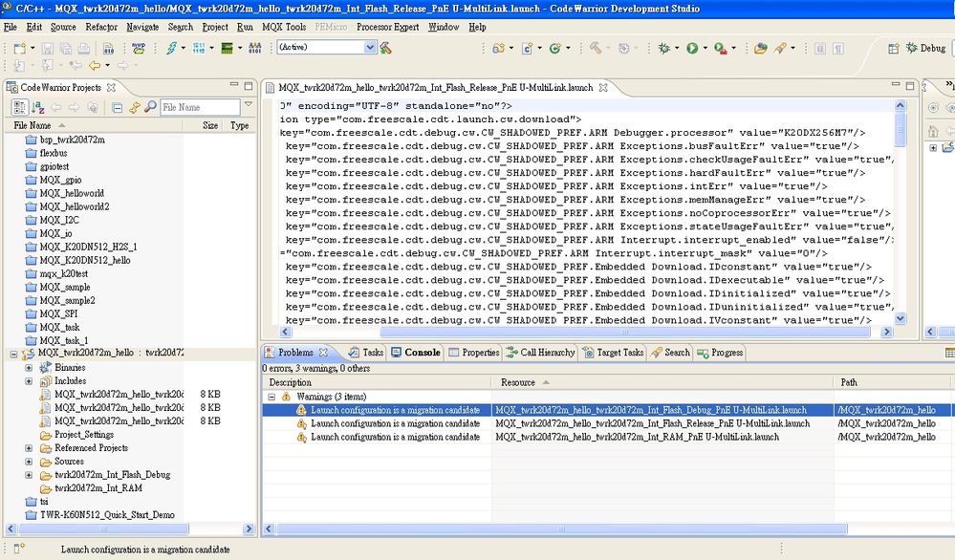Toggle Link with Editor yellow arrows icon

click(x=134, y=107)
